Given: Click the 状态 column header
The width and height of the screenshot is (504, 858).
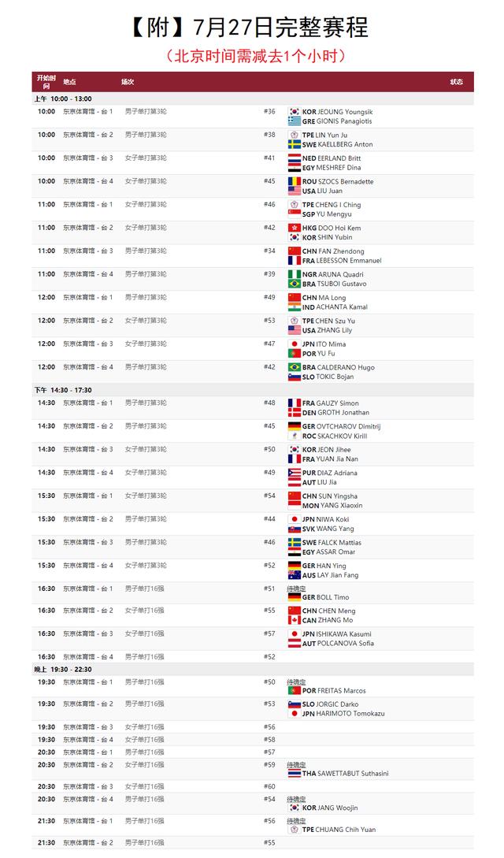Looking at the screenshot, I should click(456, 81).
